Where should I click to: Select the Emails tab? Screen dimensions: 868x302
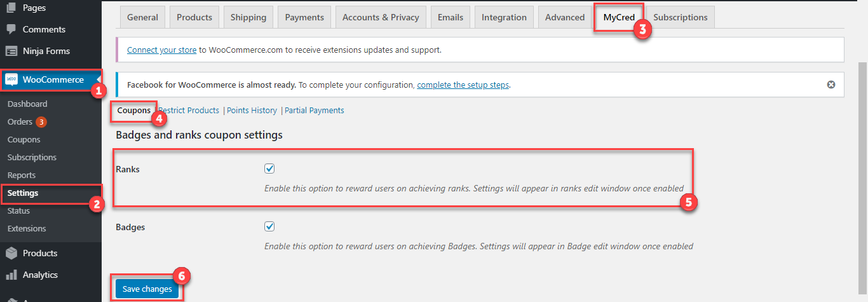click(451, 17)
